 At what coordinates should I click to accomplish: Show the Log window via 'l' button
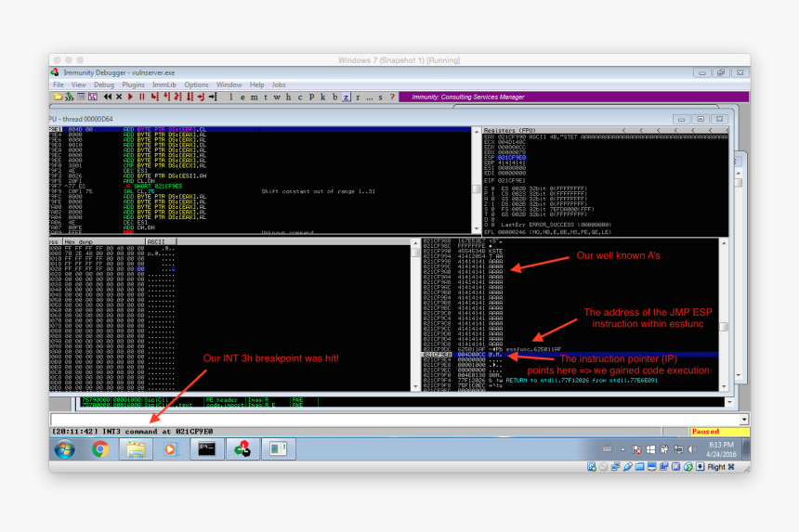[231, 97]
